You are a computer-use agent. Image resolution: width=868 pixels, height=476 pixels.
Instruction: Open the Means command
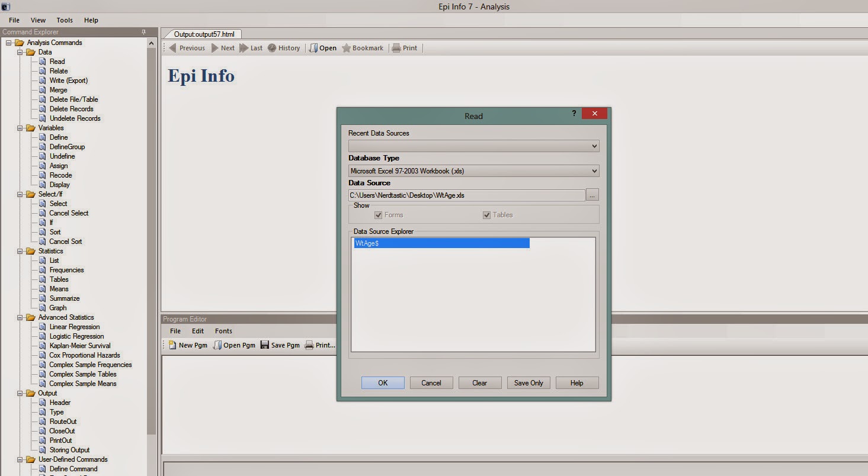click(59, 289)
